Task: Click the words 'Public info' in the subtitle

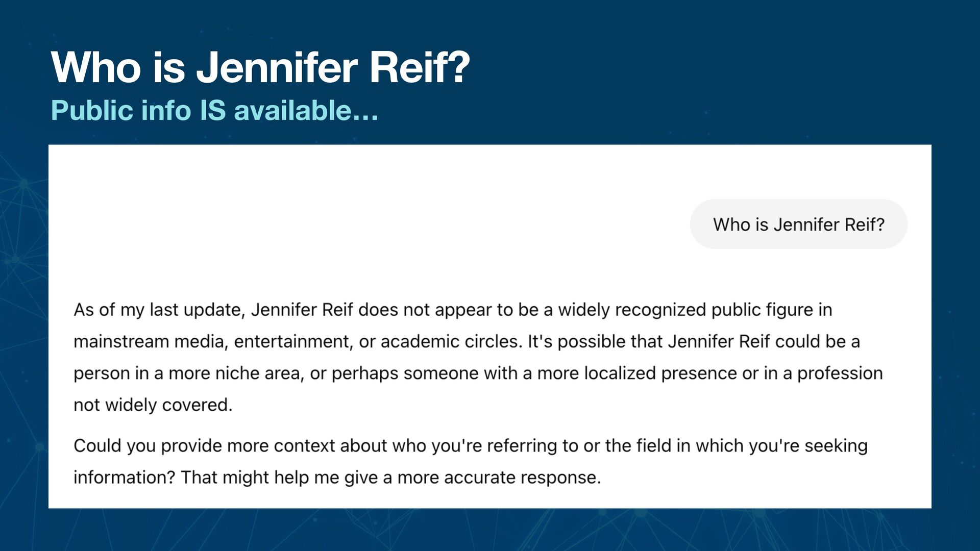Action: tap(121, 110)
